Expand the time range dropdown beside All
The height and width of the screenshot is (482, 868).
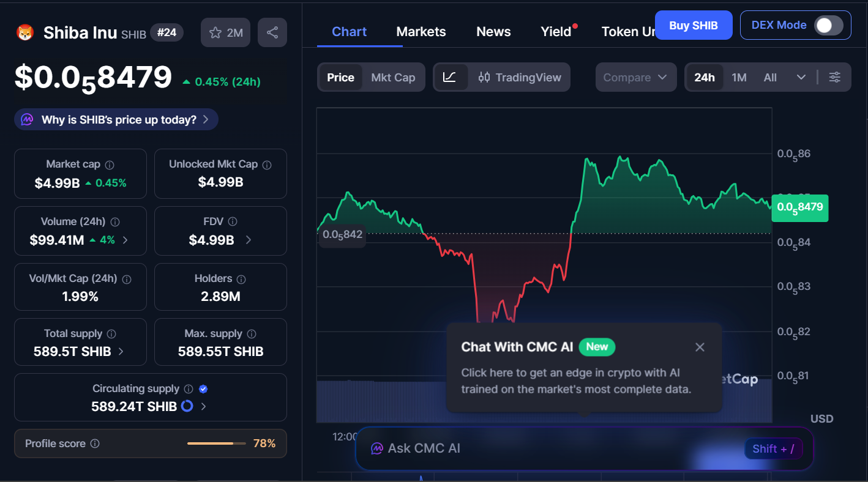click(x=802, y=77)
